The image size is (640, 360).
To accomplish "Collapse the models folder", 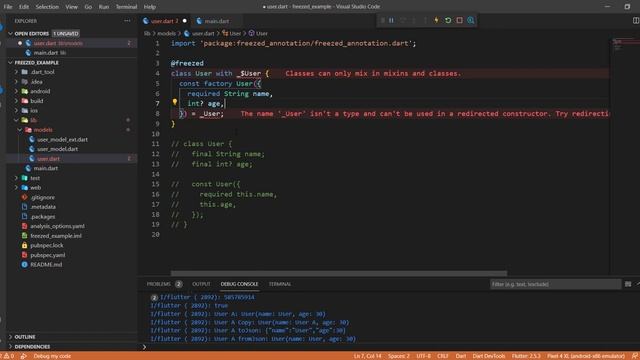I will click(43, 130).
